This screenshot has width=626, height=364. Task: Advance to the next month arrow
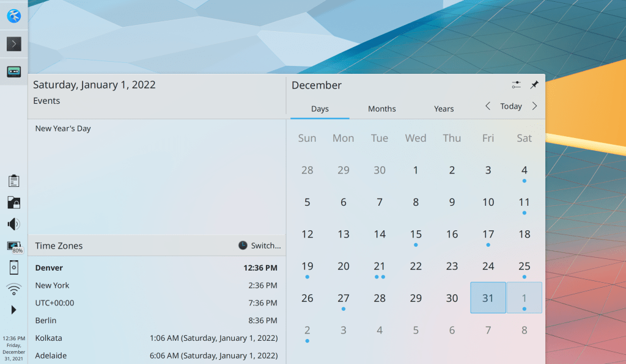(x=534, y=106)
